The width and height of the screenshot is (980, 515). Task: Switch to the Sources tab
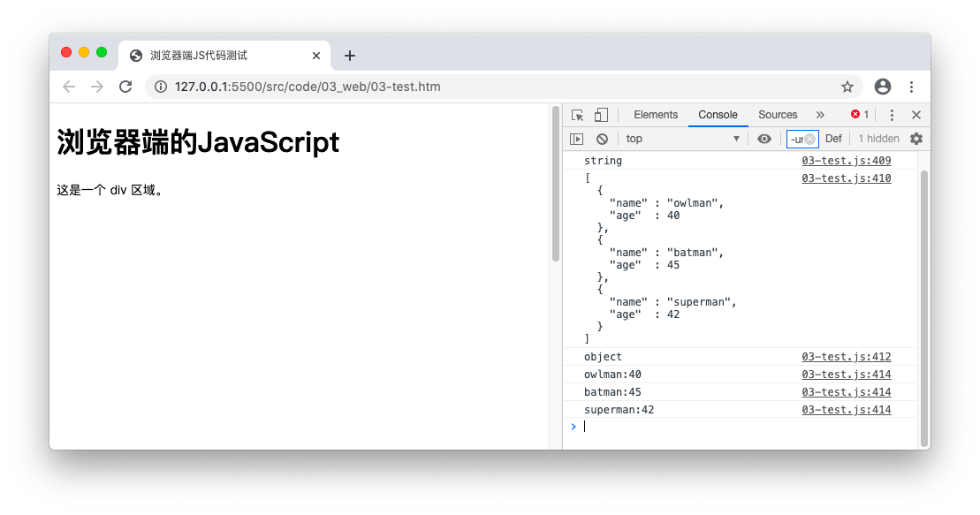coord(778,115)
